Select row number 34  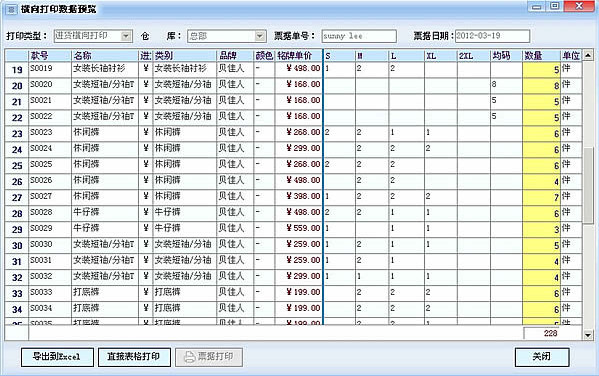point(17,310)
